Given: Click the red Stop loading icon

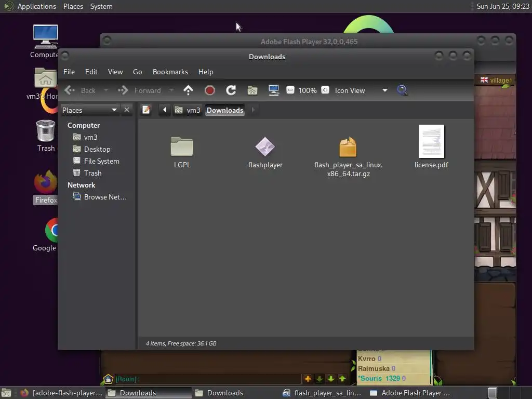Looking at the screenshot, I should [x=210, y=90].
